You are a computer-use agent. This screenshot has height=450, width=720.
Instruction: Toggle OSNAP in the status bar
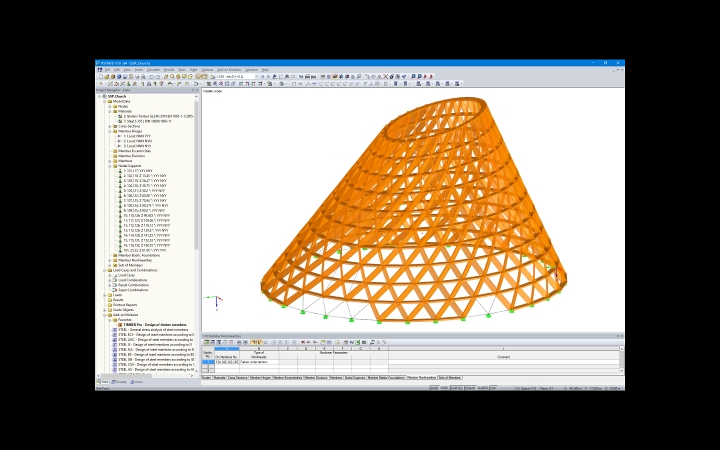[x=470, y=388]
